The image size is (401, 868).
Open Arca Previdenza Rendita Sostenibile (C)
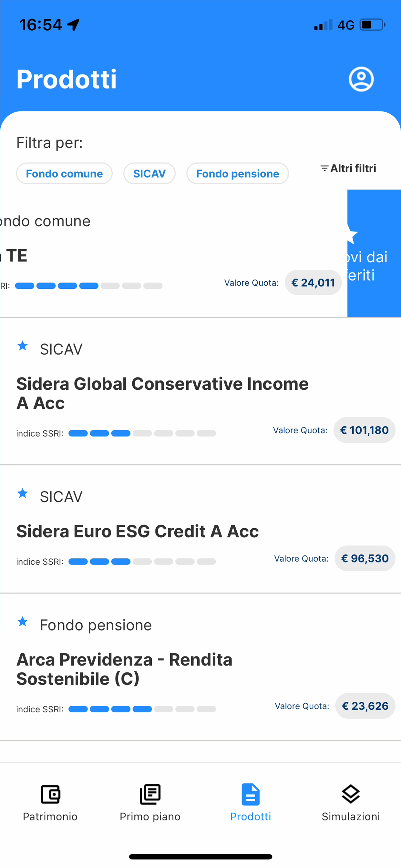coord(124,669)
